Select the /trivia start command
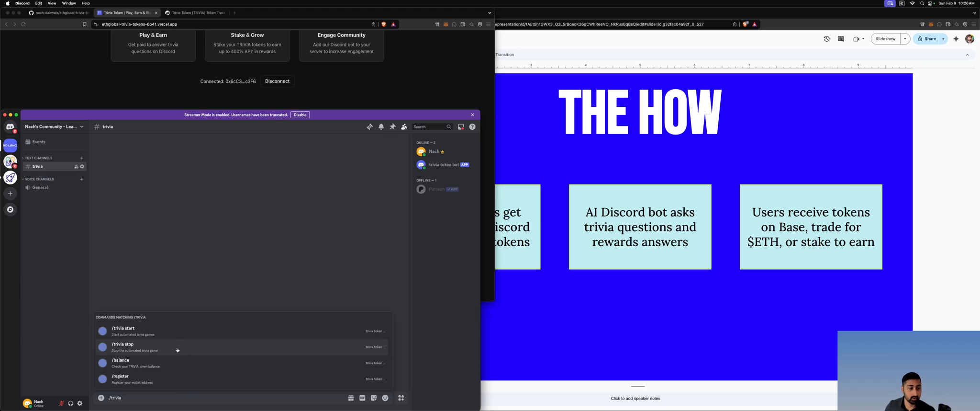Viewport: 980px width, 411px height. tap(242, 331)
